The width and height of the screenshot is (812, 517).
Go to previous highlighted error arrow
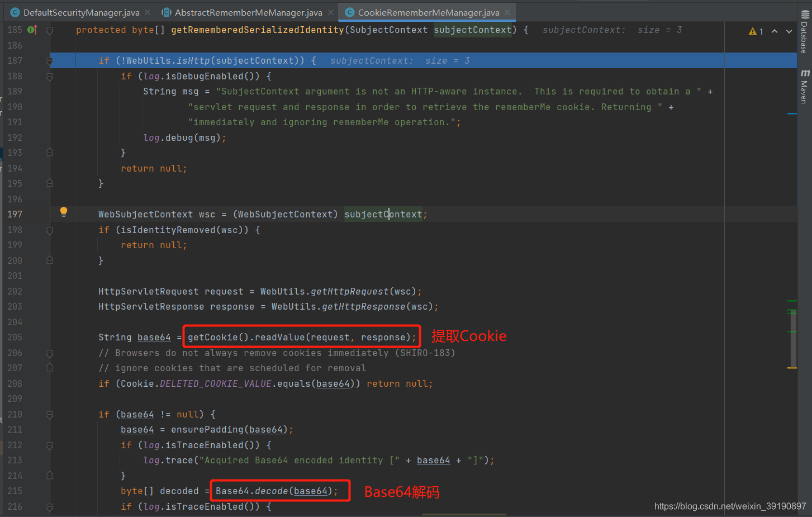[775, 31]
